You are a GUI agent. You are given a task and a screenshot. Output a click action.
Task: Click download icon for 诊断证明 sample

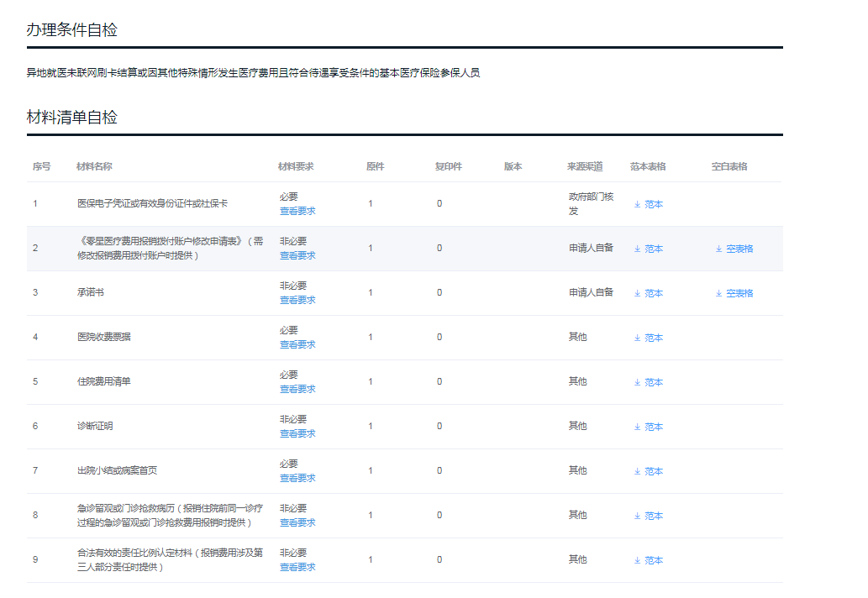(x=637, y=427)
